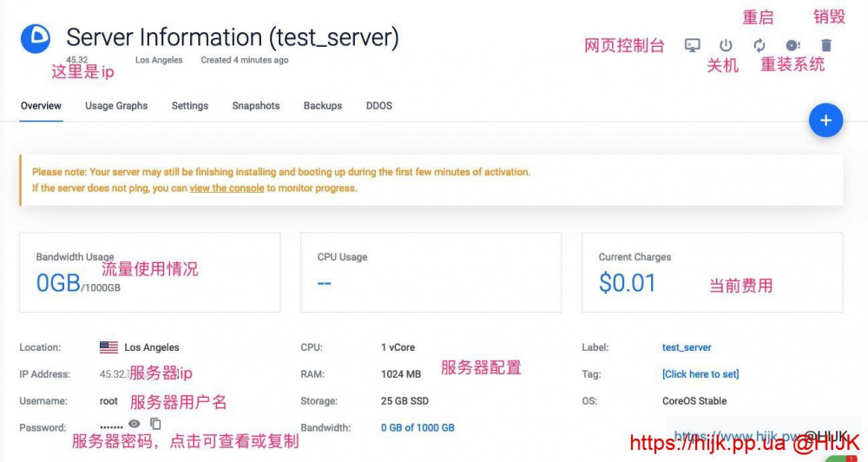Click "[Click here to set]" tag link
Viewport: 868px width, 462px height.
coord(700,374)
